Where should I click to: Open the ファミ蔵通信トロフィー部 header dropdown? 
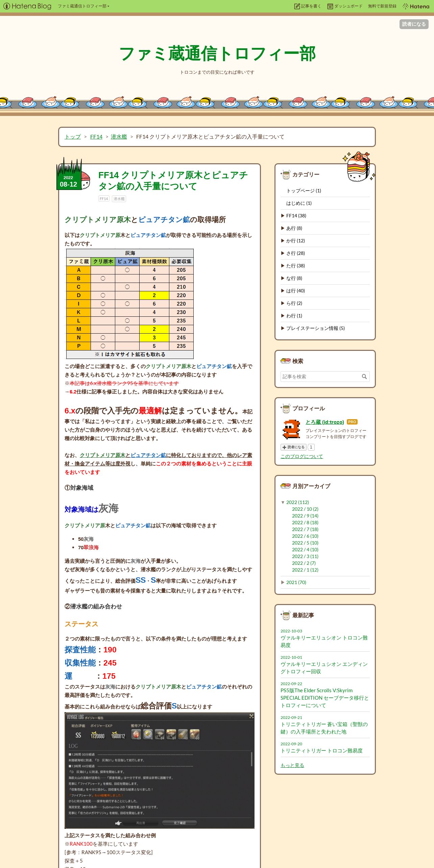click(x=83, y=6)
